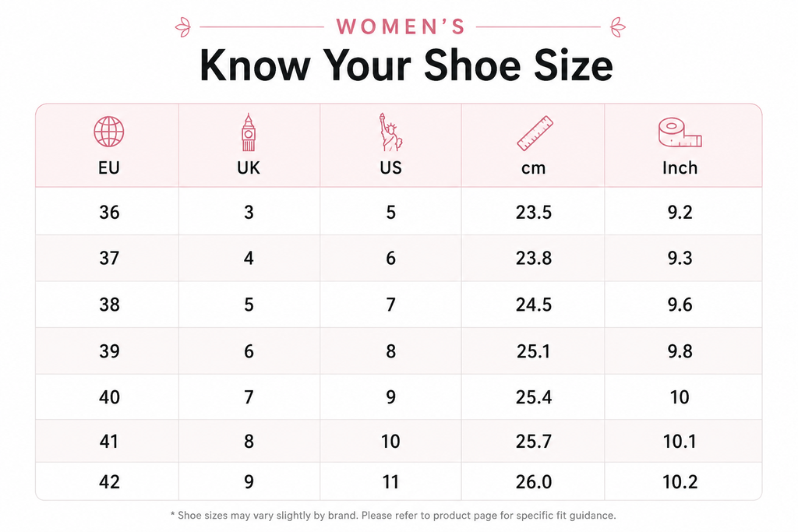Click the Inch column header label
The image size is (798, 532).
tap(680, 167)
